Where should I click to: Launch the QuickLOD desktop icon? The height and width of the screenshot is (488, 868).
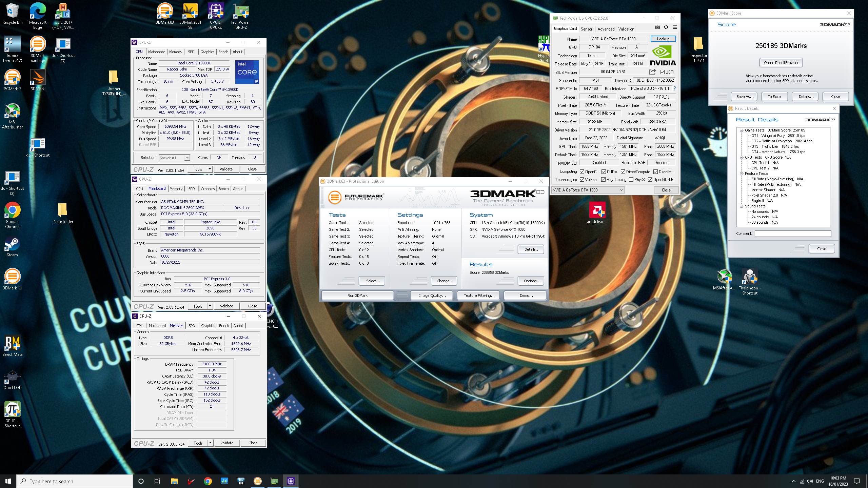tap(12, 379)
